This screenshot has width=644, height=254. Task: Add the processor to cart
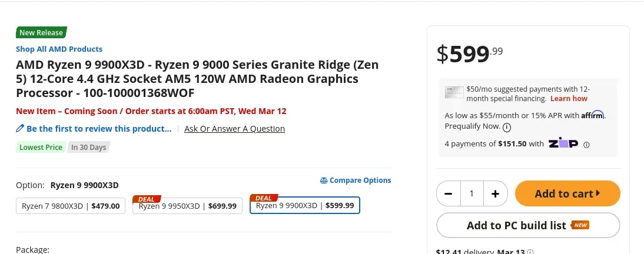(567, 193)
